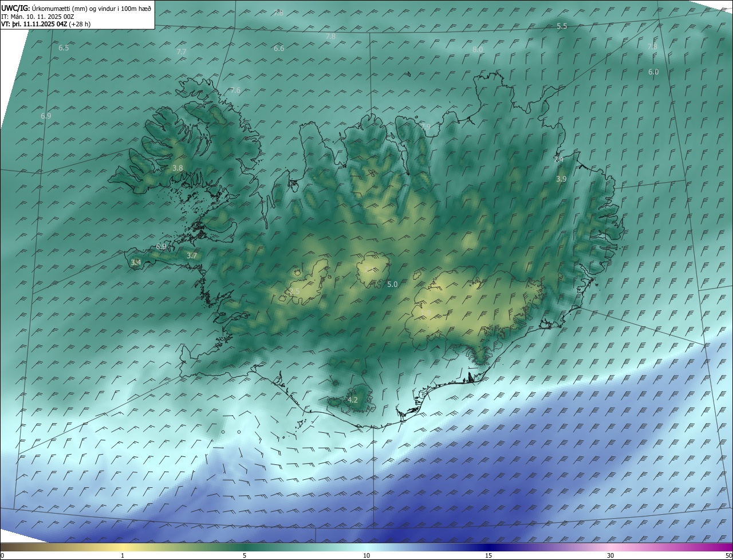Click the 5.5 value label on the map
Image resolution: width=733 pixels, height=560 pixels.
(x=562, y=26)
